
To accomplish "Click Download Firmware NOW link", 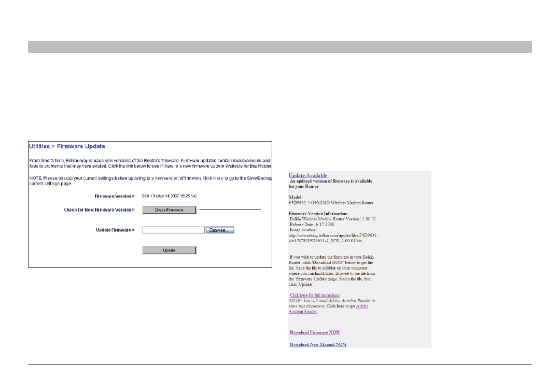I will [x=315, y=332].
